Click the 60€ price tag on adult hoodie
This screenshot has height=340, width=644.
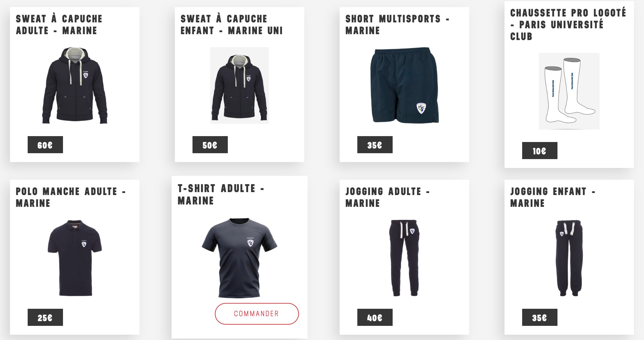[x=45, y=145]
